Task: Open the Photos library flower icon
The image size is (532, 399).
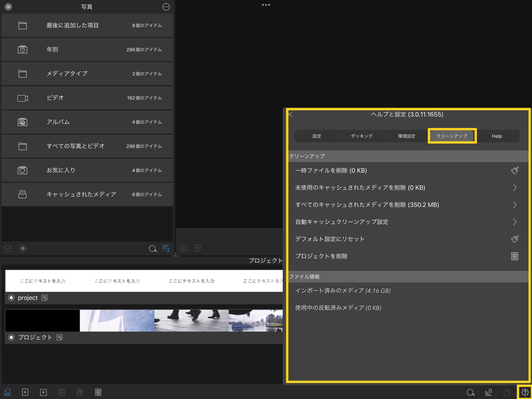Action: pos(9,7)
